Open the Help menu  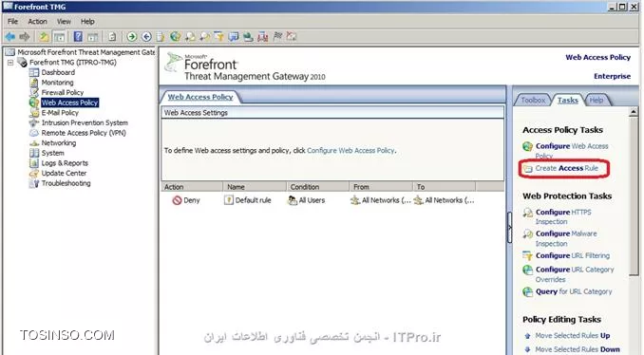click(87, 21)
